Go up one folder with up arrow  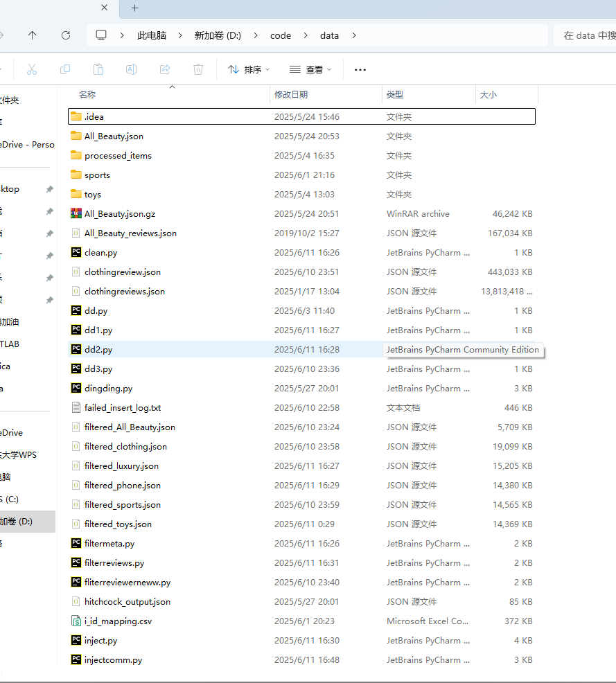tap(33, 35)
